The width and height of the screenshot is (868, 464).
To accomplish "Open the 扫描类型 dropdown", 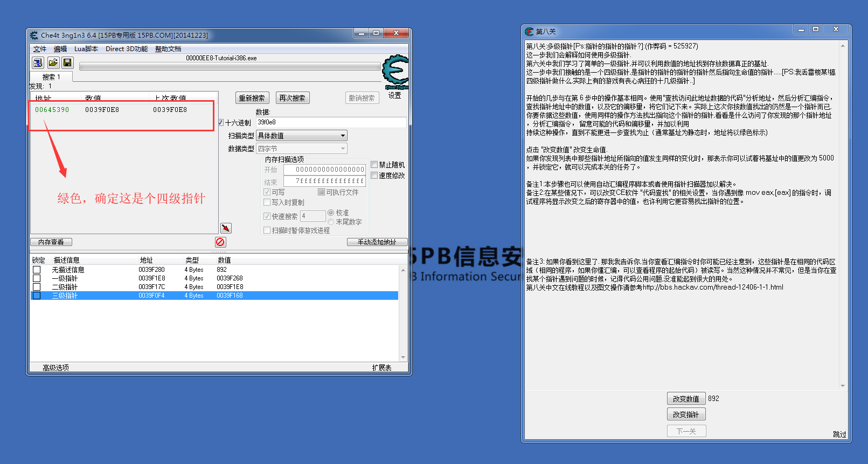I will [x=301, y=136].
